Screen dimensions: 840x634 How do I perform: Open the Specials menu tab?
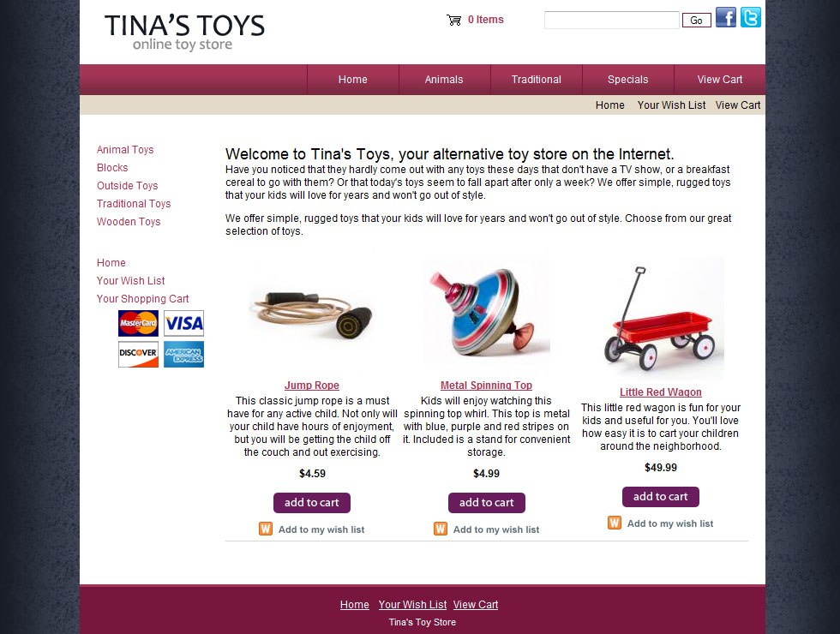click(627, 80)
